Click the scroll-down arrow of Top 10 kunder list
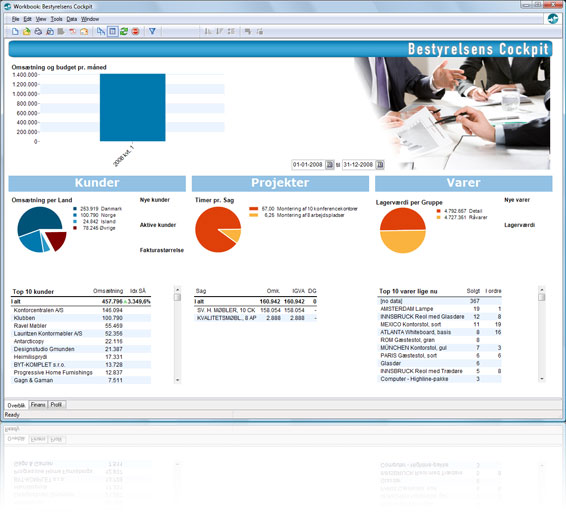The width and height of the screenshot is (566, 513). click(177, 380)
